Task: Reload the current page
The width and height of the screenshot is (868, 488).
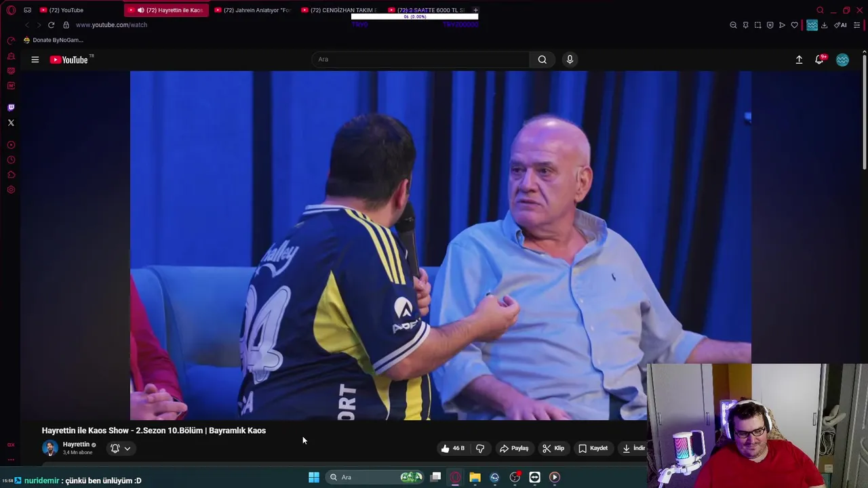Action: pos(51,25)
